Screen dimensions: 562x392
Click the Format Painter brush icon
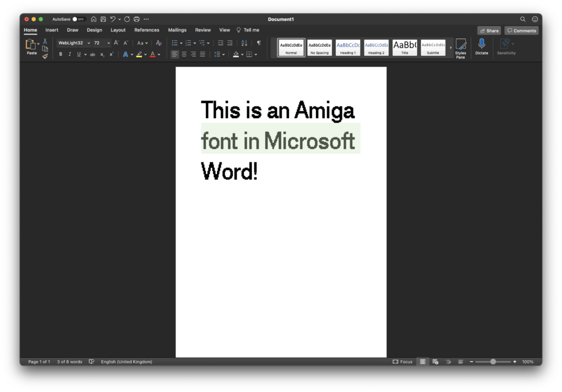pyautogui.click(x=45, y=56)
